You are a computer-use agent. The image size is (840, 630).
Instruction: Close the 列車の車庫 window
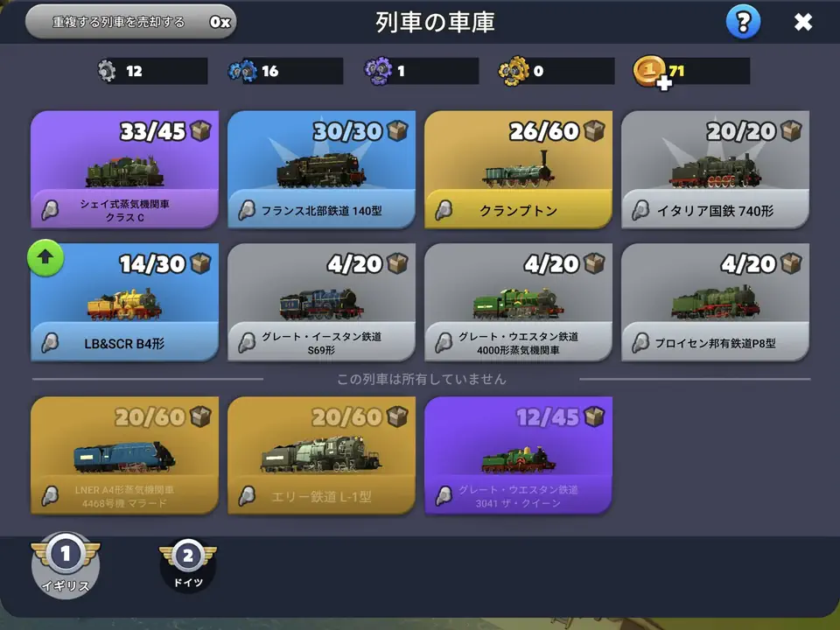click(803, 22)
